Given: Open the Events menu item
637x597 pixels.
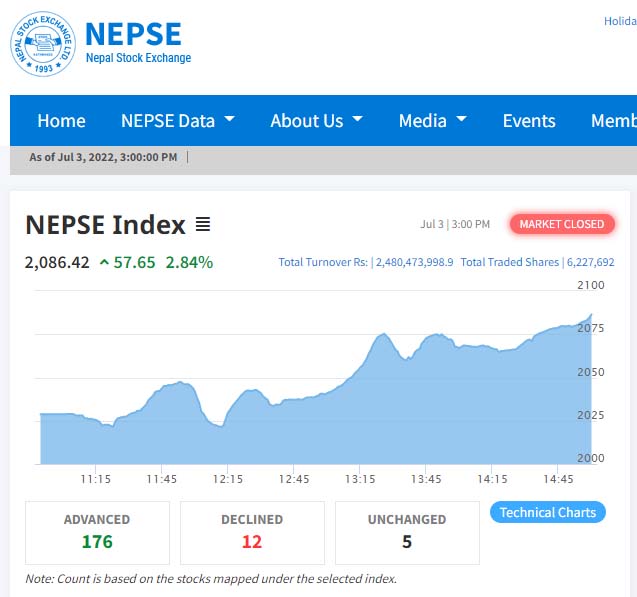Looking at the screenshot, I should pos(529,121).
